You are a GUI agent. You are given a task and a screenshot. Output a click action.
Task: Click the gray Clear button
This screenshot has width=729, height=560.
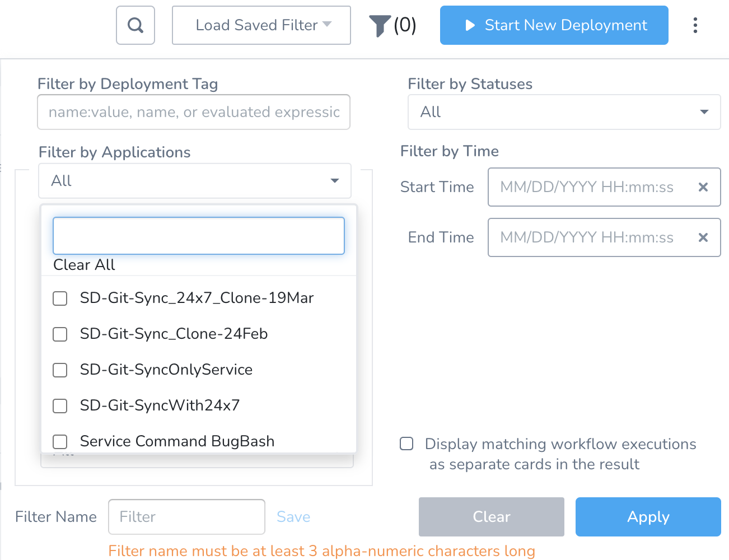(492, 517)
